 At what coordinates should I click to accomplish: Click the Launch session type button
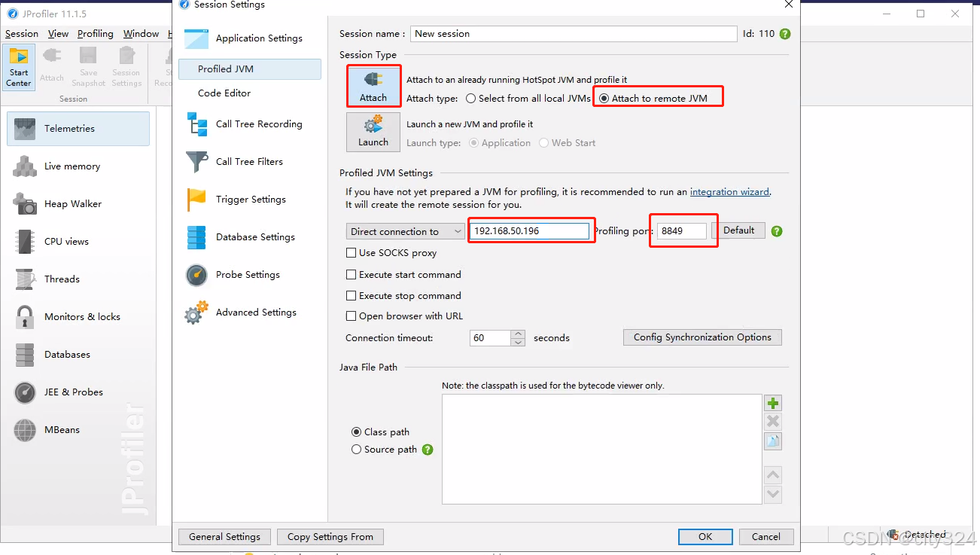click(373, 132)
